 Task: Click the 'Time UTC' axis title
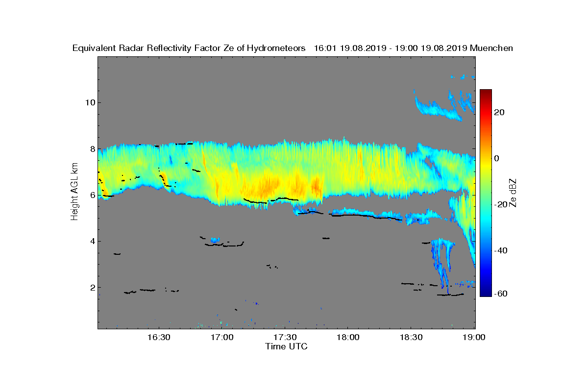point(287,346)
